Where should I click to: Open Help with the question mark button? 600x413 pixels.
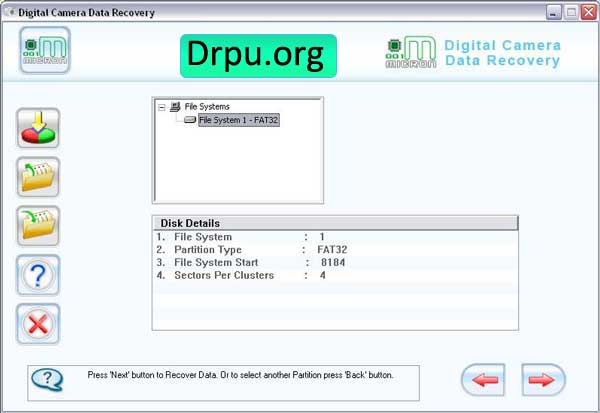pyautogui.click(x=38, y=275)
